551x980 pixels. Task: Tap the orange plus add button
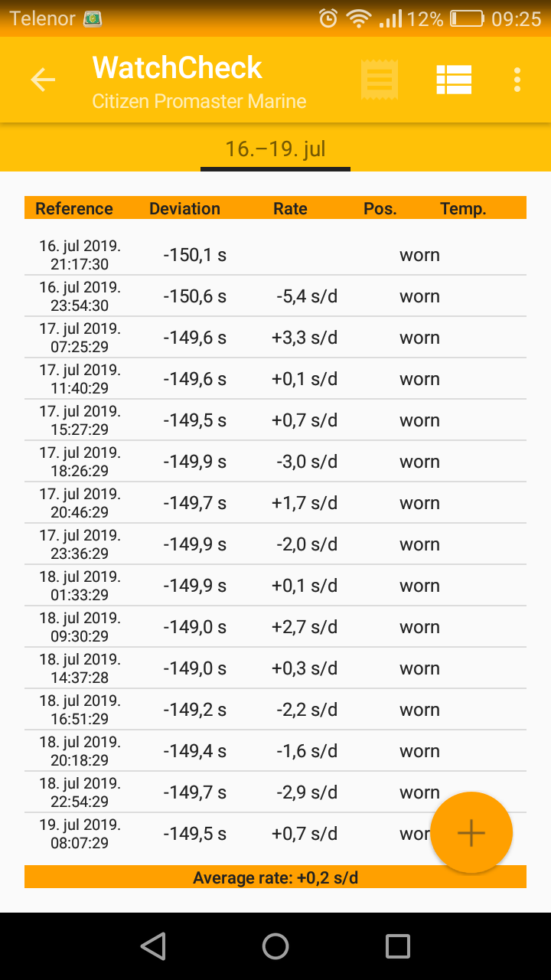pos(471,833)
